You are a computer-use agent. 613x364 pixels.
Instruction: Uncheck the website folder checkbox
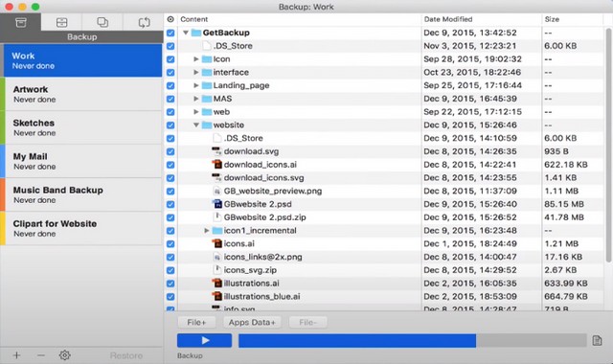pyautogui.click(x=170, y=125)
